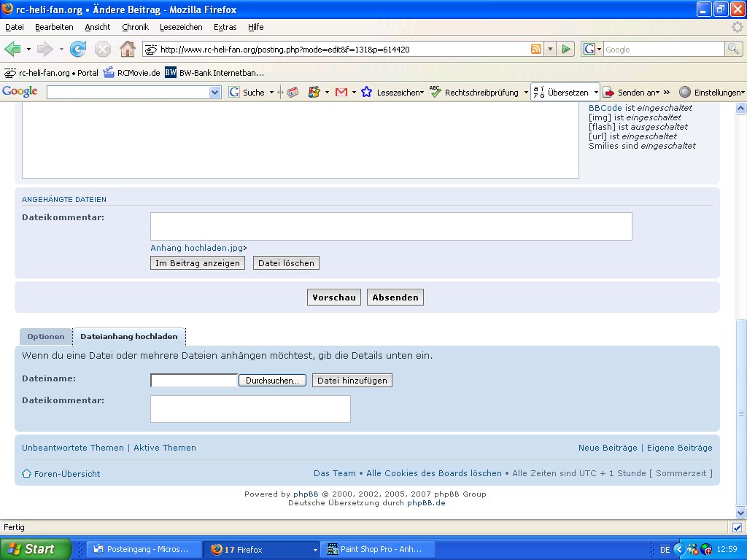Click the Windows Start button
Image resolution: width=747 pixels, height=560 pixels.
35,549
